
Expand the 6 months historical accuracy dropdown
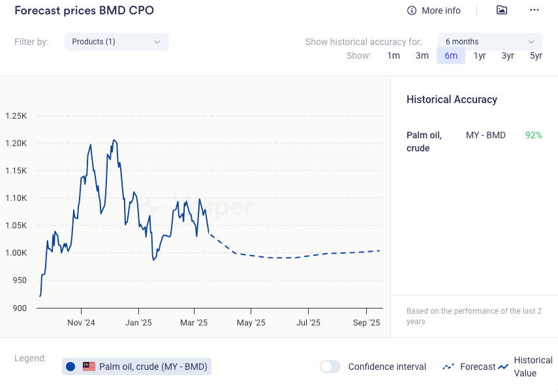point(489,42)
